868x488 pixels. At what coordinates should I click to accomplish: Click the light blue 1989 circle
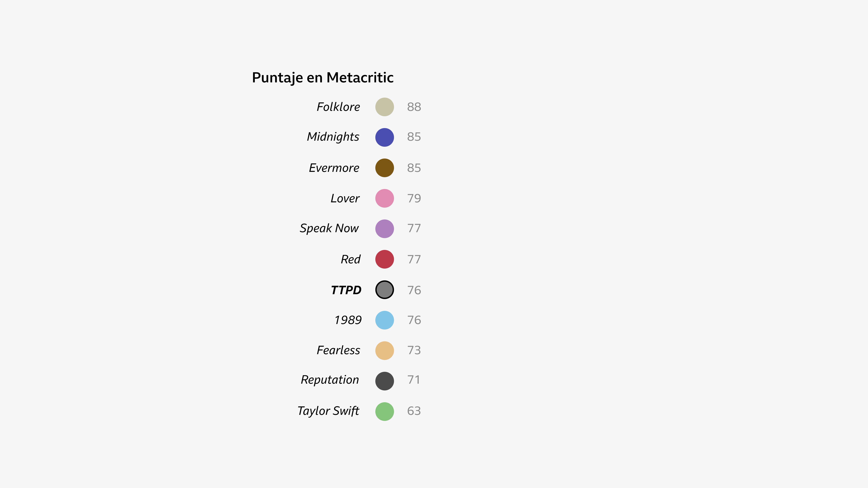[x=384, y=320]
